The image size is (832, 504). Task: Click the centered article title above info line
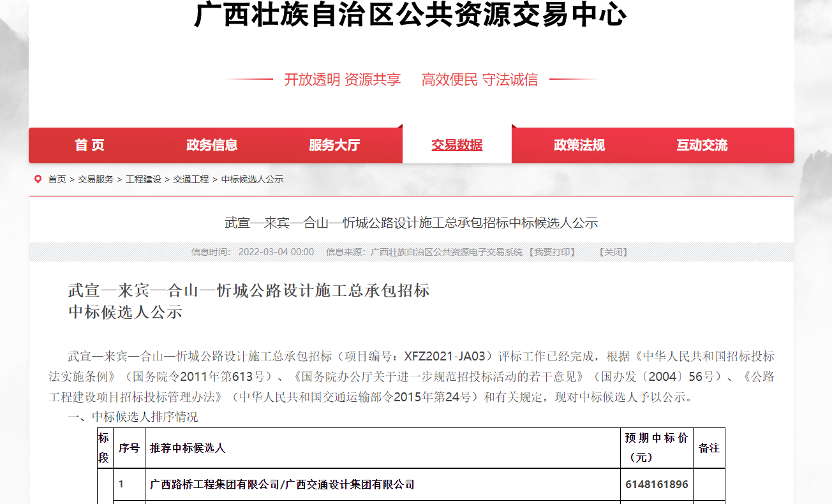pos(412,223)
